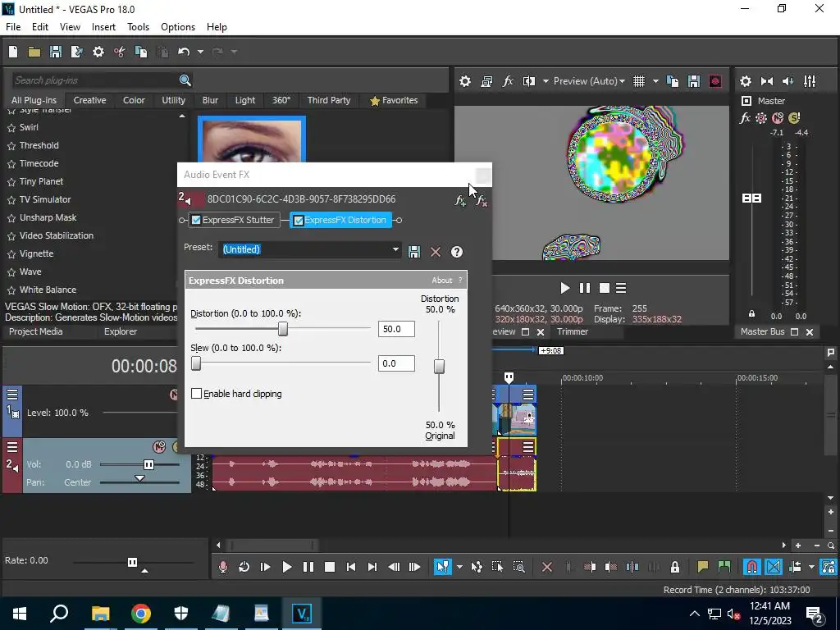840x630 pixels.
Task: Insert marker yellow flag icon
Action: tap(702, 566)
